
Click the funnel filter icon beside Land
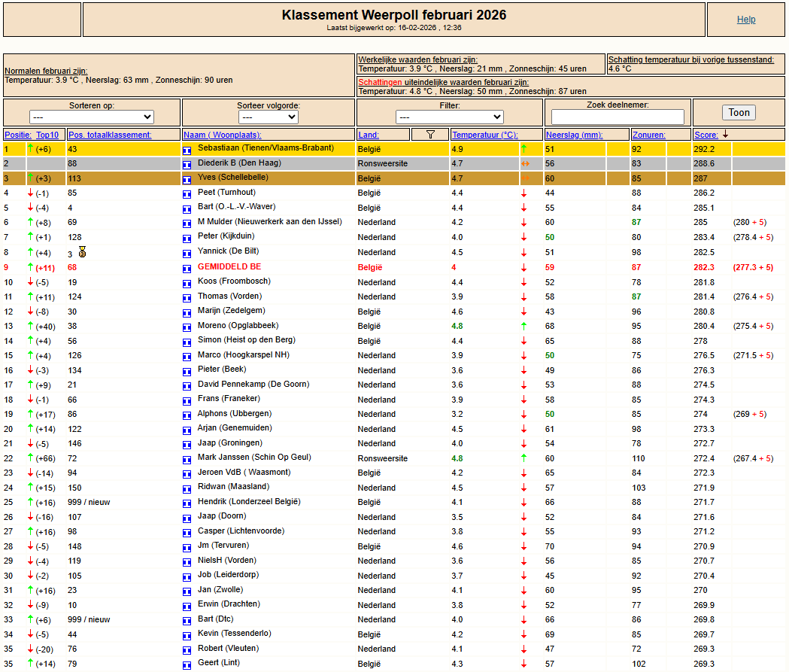pos(430,135)
